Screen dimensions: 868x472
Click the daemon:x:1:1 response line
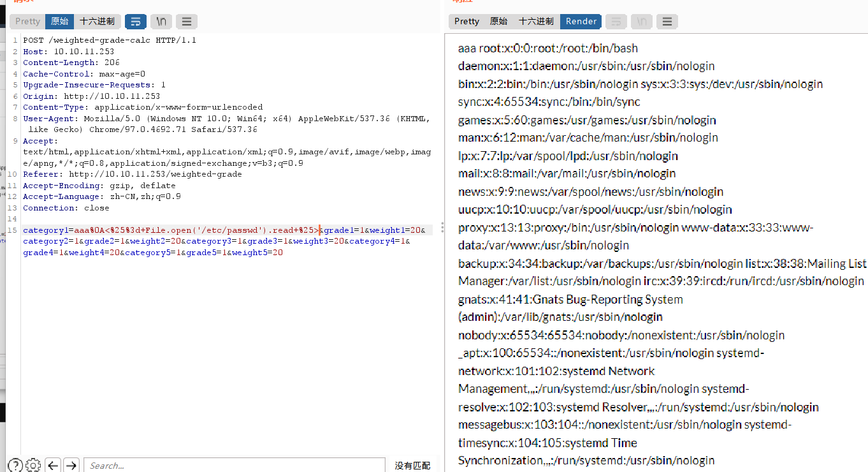(586, 66)
